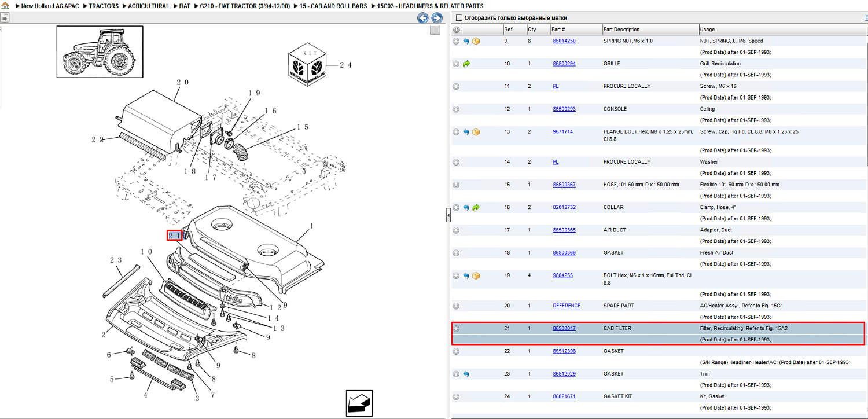Click the blue arrow icon for FLANGE BOLT
868x419 pixels.
pyautogui.click(x=466, y=132)
